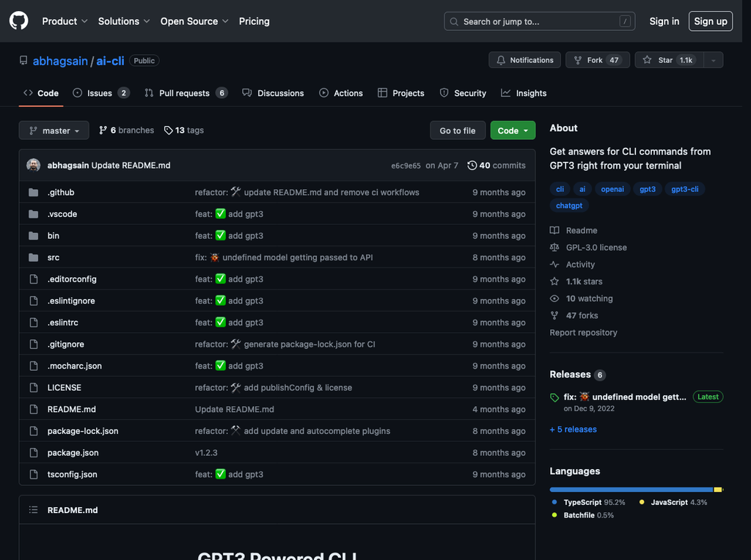The width and height of the screenshot is (751, 560).
Task: Open the master branch selector dropdown
Action: click(54, 130)
